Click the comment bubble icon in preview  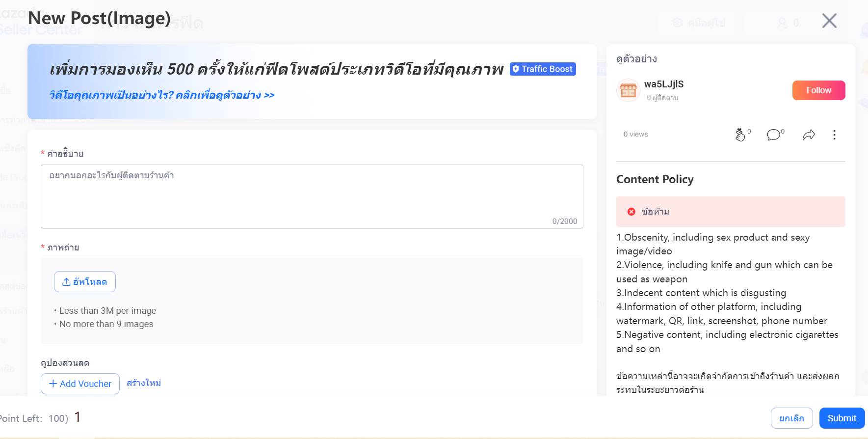coord(773,135)
